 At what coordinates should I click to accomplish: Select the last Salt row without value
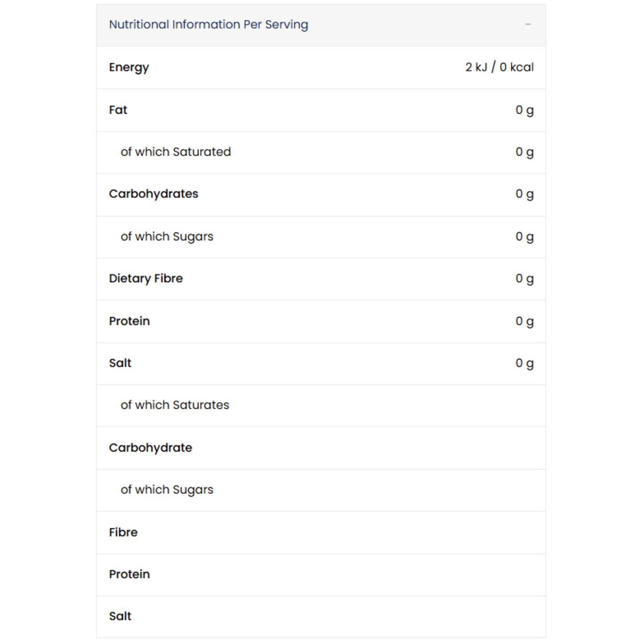(x=321, y=617)
